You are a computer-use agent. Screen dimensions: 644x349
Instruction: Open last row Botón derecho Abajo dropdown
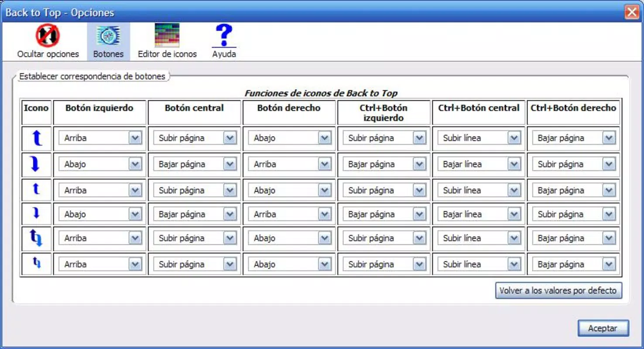(x=289, y=264)
